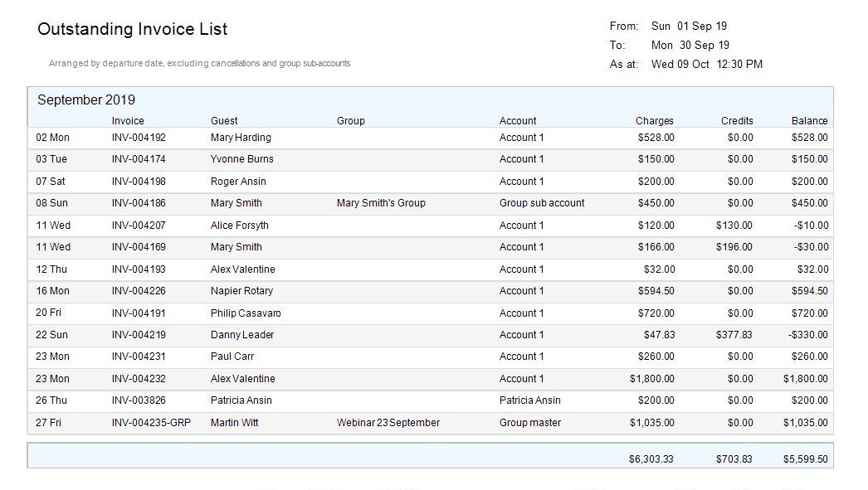Click the 08 Sun departure date
The image size is (868, 490).
coord(52,203)
